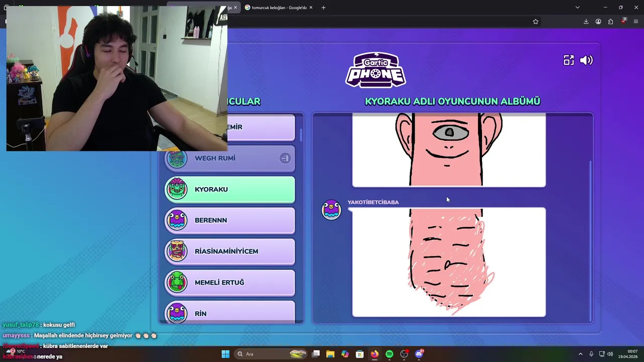Open the one-eyed face drawing
644x362 pixels.
click(x=449, y=150)
